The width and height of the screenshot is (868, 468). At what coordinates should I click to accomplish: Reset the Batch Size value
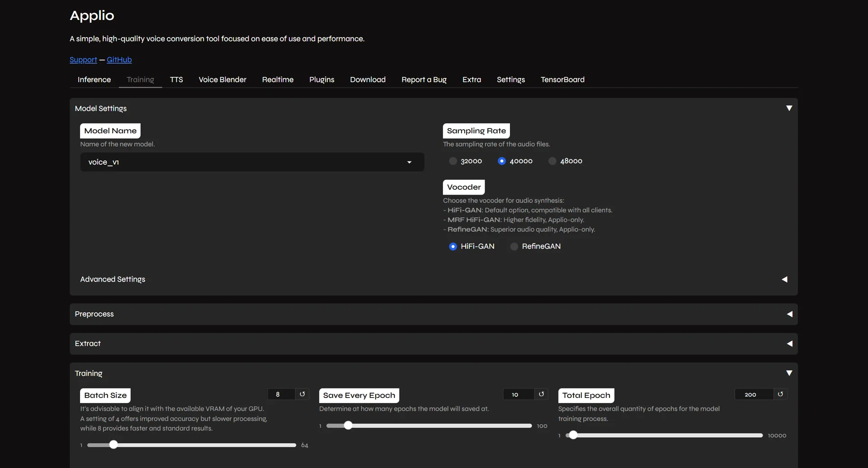click(x=302, y=394)
